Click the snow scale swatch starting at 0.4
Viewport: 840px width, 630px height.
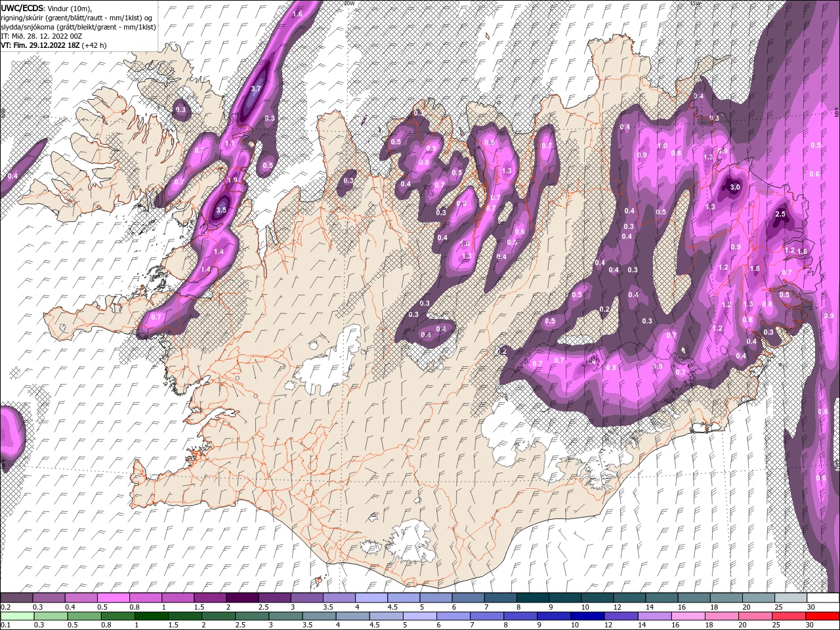click(81, 598)
